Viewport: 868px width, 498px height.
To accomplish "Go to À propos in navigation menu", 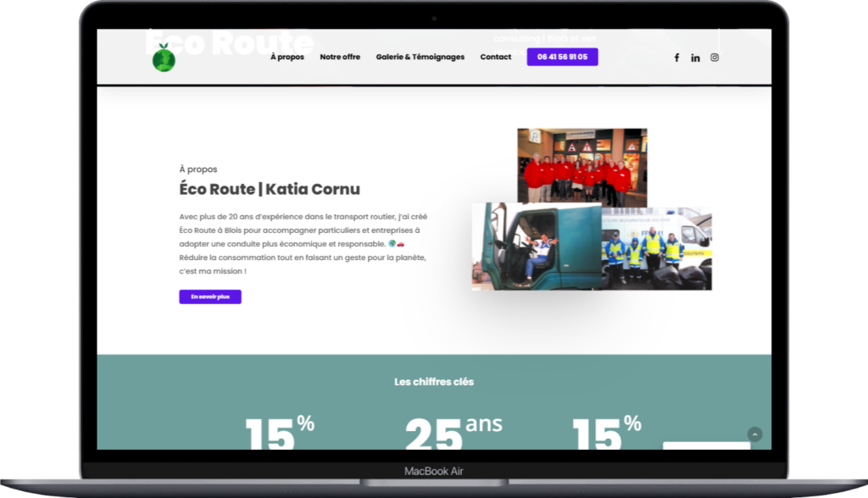I will click(x=287, y=57).
